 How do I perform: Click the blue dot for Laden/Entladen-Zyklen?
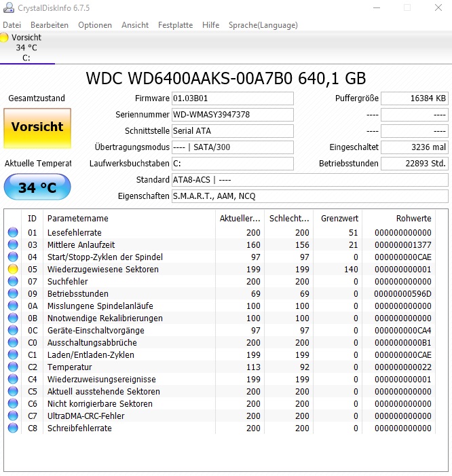[13, 354]
